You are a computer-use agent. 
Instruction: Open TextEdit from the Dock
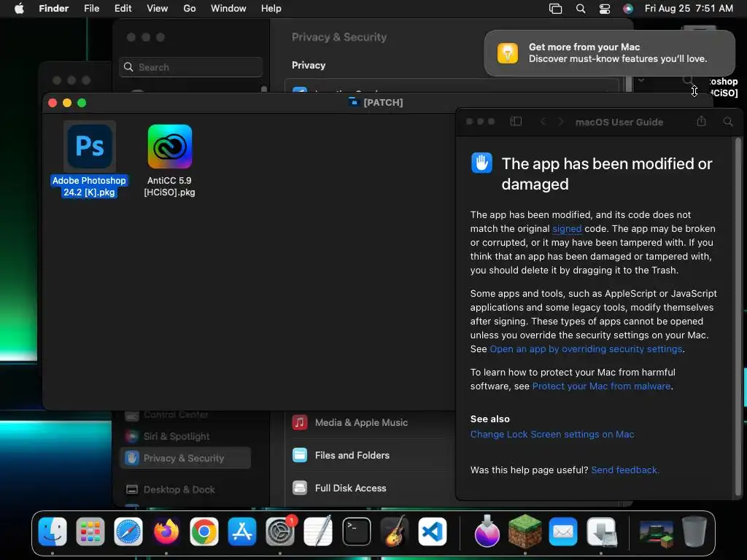click(x=318, y=532)
